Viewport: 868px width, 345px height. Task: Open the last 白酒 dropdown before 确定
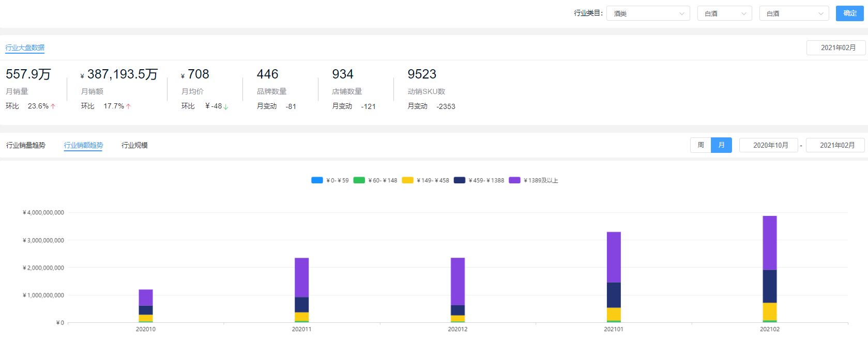click(794, 13)
